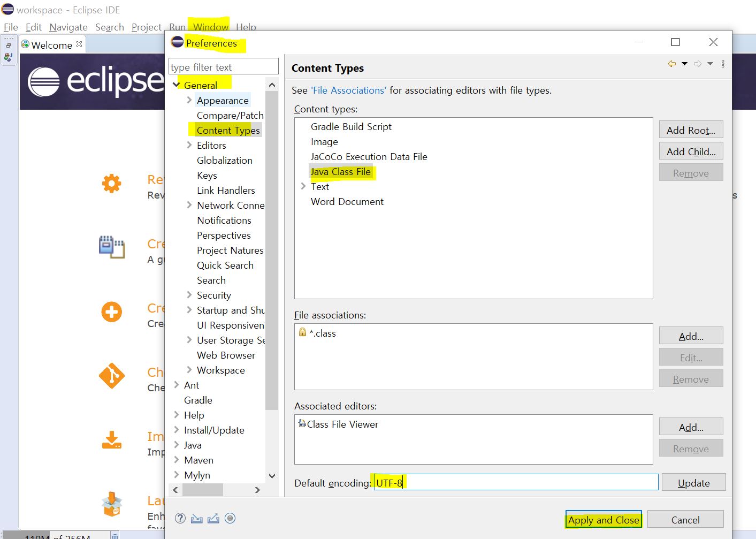Select Content Types in the tree
This screenshot has height=539, width=756.
(x=228, y=130)
